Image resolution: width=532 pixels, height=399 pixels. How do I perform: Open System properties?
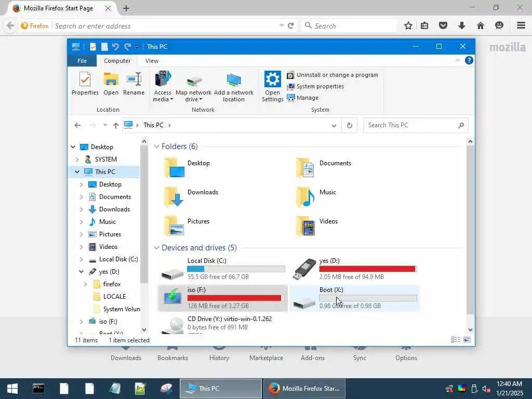click(x=315, y=87)
